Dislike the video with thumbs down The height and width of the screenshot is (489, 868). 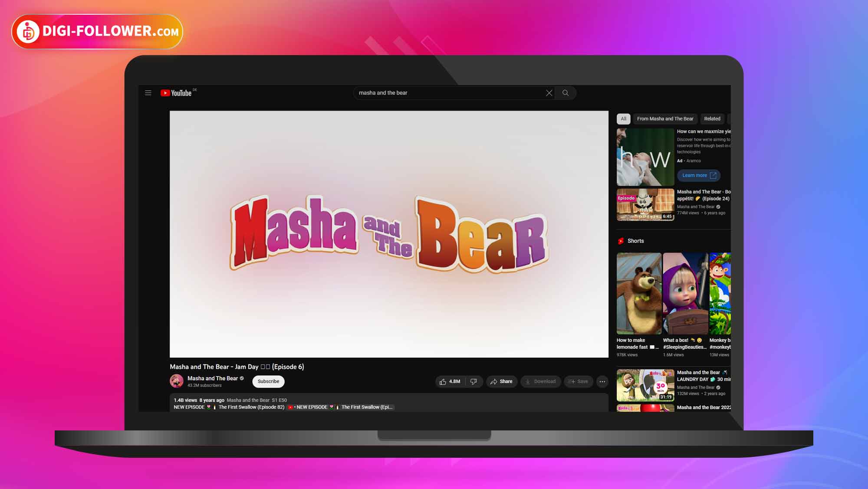point(473,381)
